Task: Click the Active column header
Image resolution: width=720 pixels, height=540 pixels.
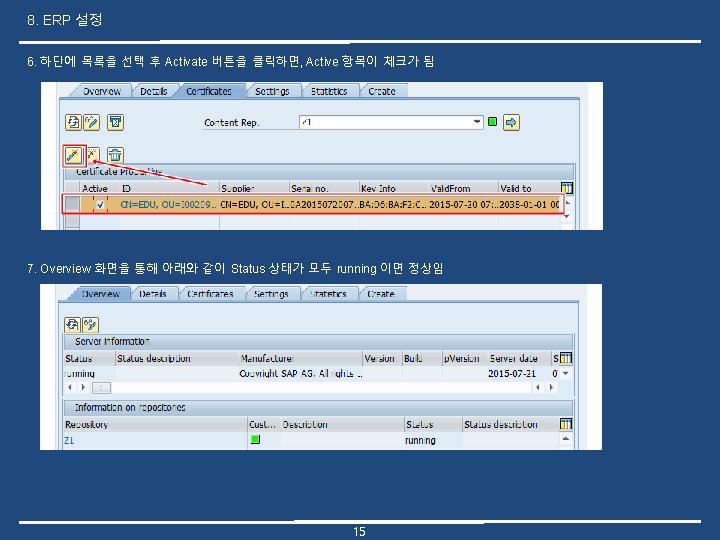Action: click(95, 188)
